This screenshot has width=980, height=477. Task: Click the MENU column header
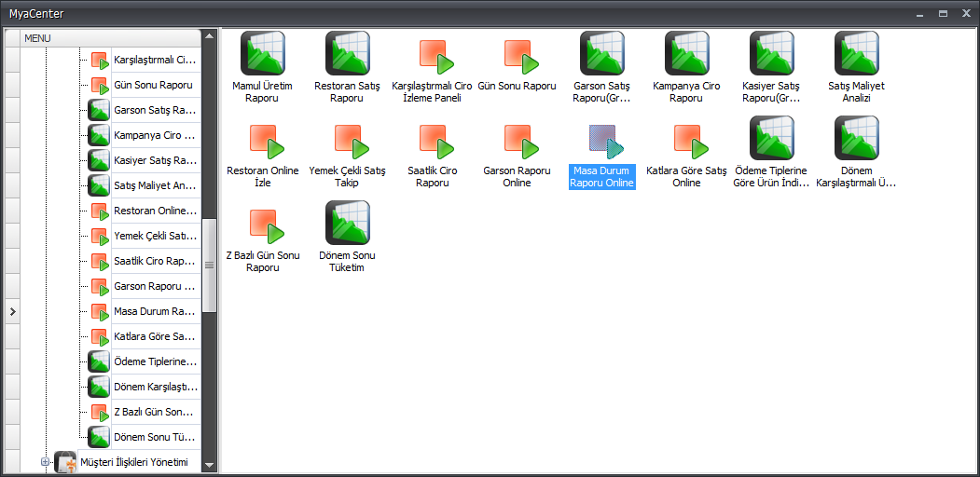111,38
